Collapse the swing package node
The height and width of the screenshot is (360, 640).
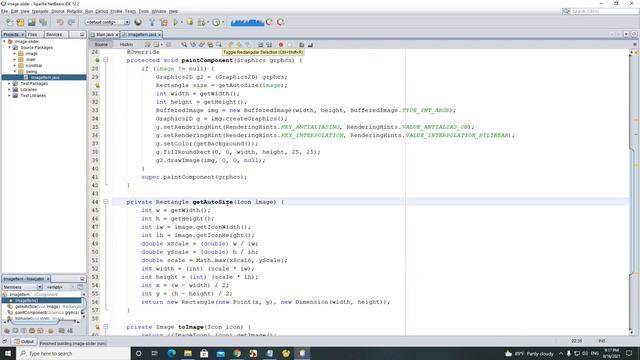(x=15, y=71)
